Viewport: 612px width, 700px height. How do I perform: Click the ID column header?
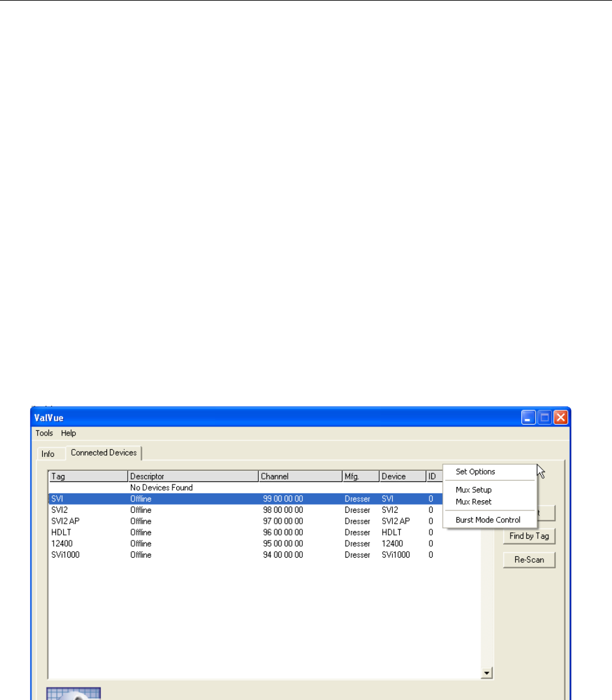(434, 476)
